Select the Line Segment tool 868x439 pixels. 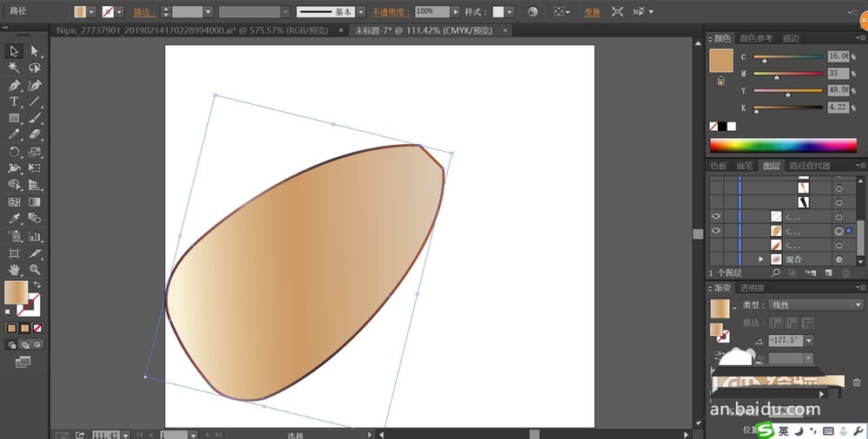coord(35,102)
